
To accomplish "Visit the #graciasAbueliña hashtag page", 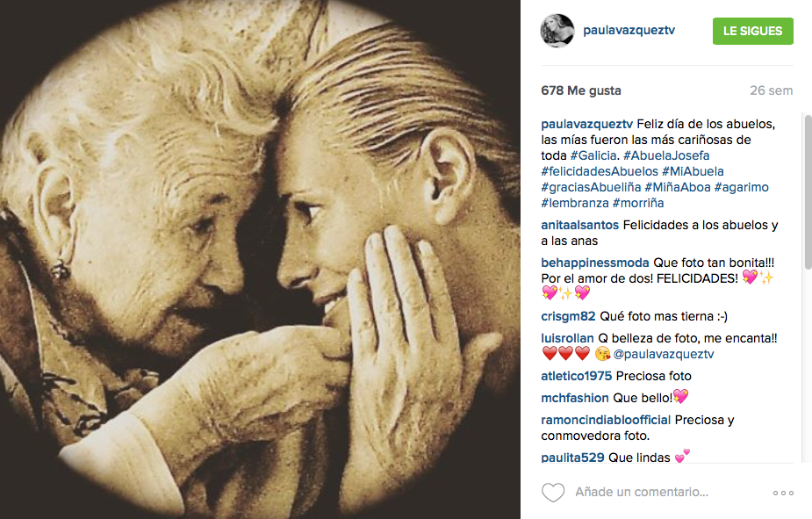I will (x=591, y=188).
